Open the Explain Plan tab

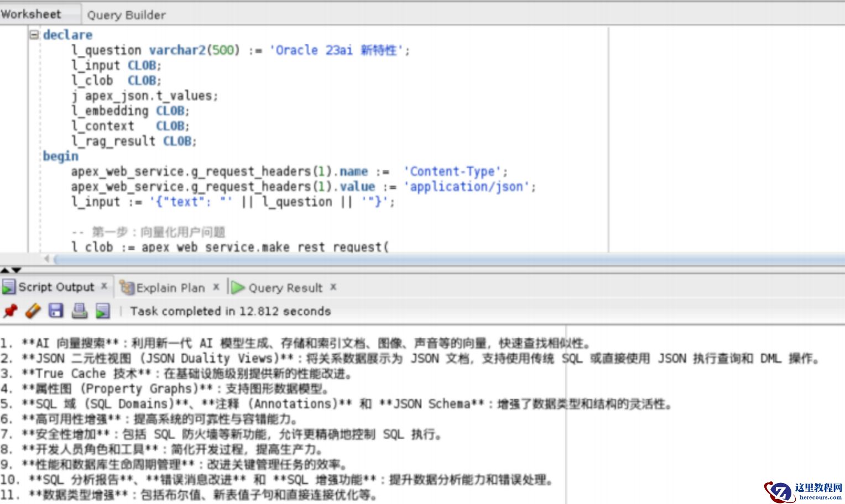170,288
